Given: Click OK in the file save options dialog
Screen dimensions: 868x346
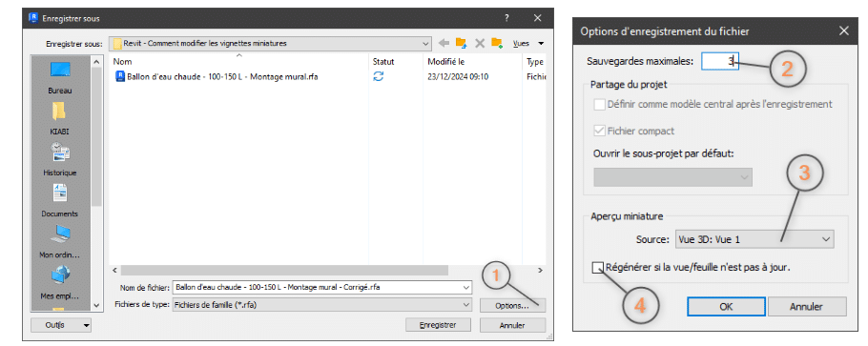Looking at the screenshot, I should (726, 307).
